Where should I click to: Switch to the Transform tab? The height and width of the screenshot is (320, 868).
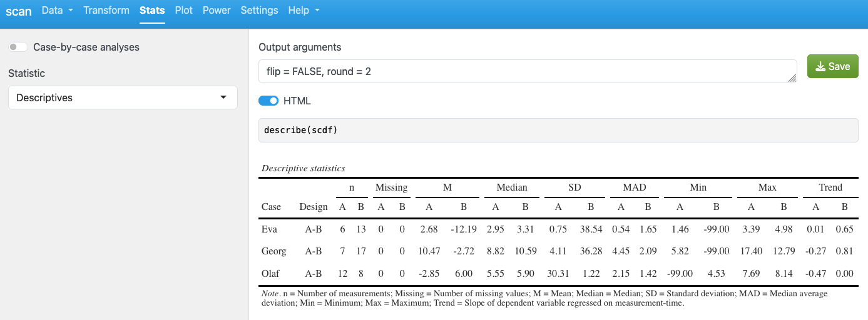coord(106,11)
